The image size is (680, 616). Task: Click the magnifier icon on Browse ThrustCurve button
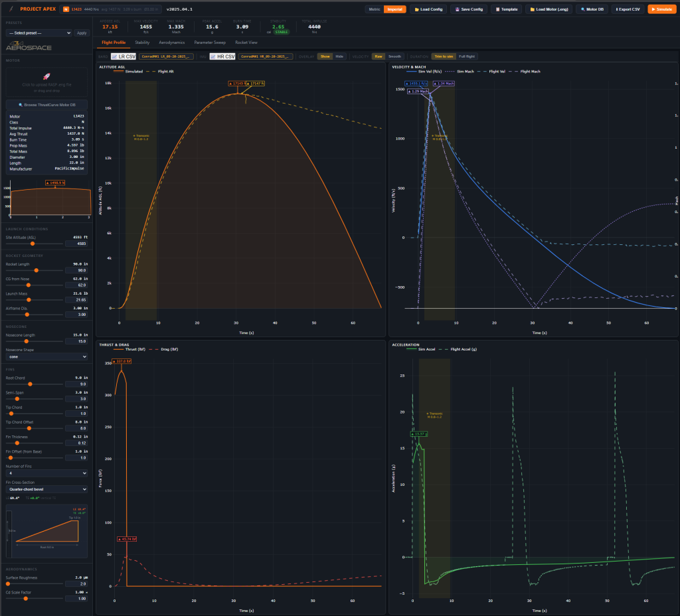point(21,105)
